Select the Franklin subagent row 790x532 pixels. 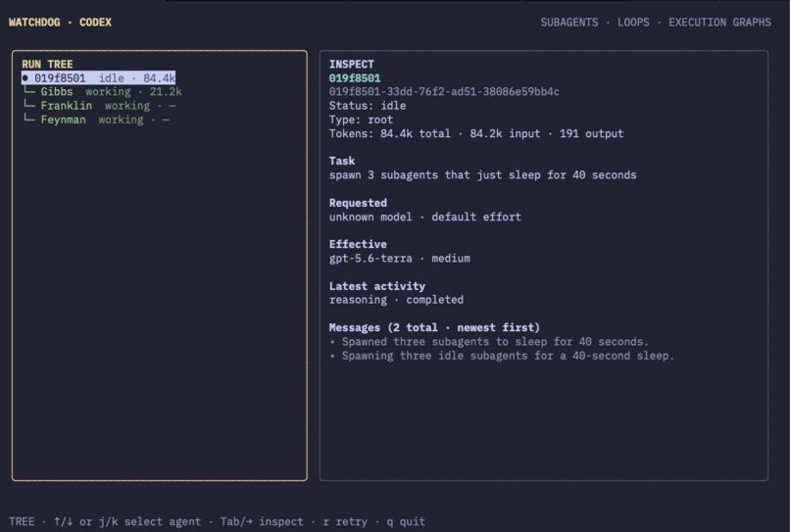pyautogui.click(x=100, y=106)
